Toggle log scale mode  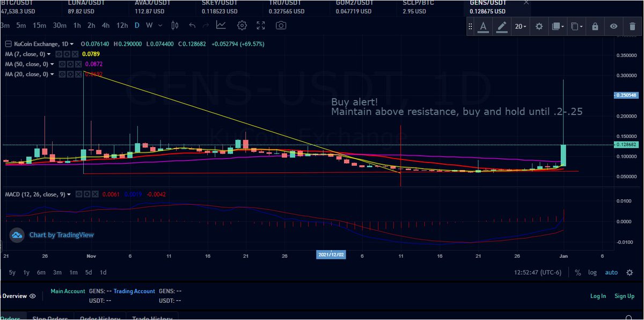[x=592, y=273]
